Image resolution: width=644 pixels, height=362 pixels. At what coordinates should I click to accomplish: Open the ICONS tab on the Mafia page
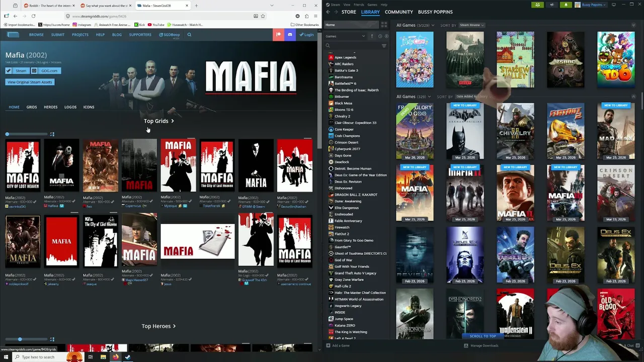89,107
